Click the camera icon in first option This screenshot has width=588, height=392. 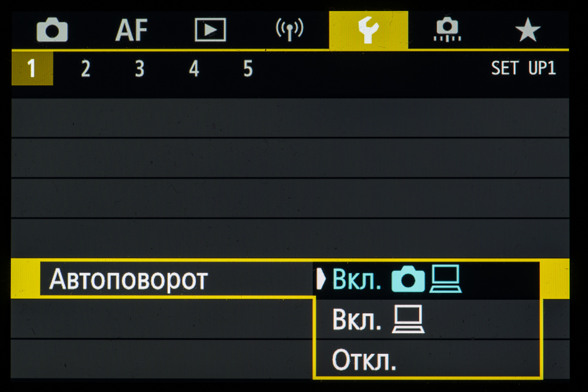407,281
